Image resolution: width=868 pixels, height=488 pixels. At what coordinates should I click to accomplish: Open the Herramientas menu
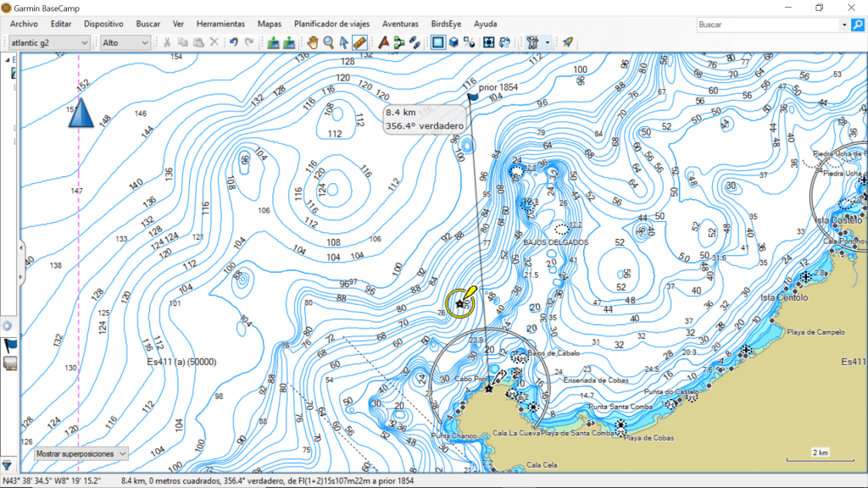pyautogui.click(x=220, y=24)
